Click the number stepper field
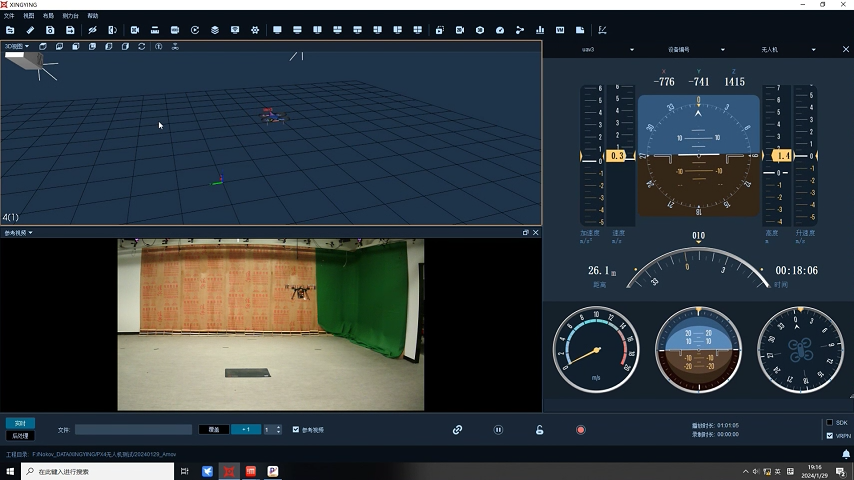 272,430
